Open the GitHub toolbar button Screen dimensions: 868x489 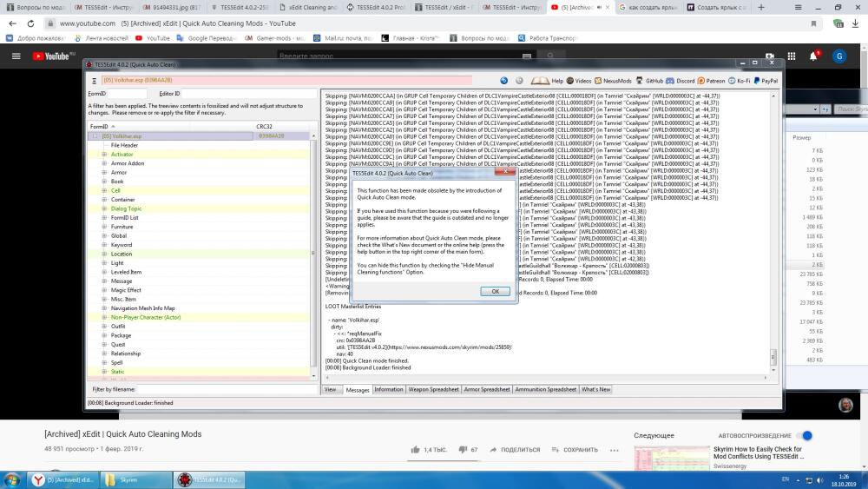pos(649,81)
